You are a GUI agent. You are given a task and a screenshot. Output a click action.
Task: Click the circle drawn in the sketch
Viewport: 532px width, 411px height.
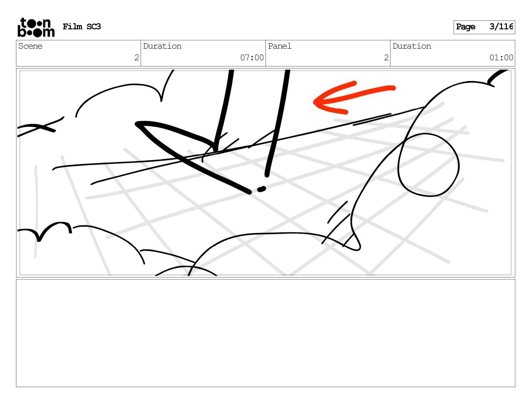coord(428,165)
